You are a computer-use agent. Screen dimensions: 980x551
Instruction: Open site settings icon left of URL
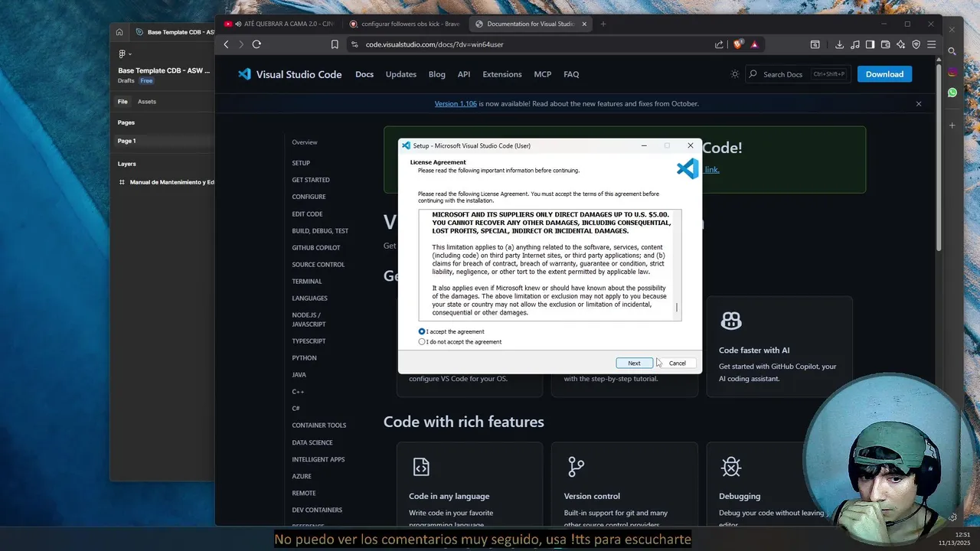(354, 44)
